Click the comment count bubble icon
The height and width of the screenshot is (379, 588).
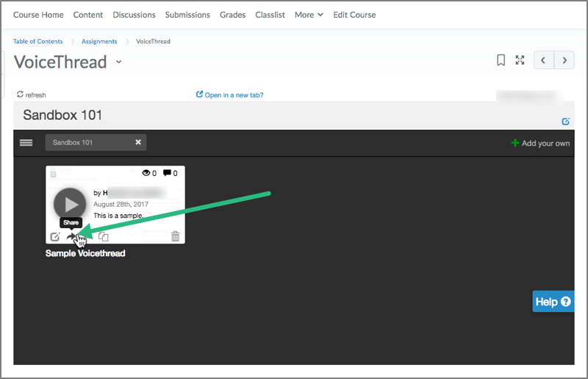click(x=167, y=173)
